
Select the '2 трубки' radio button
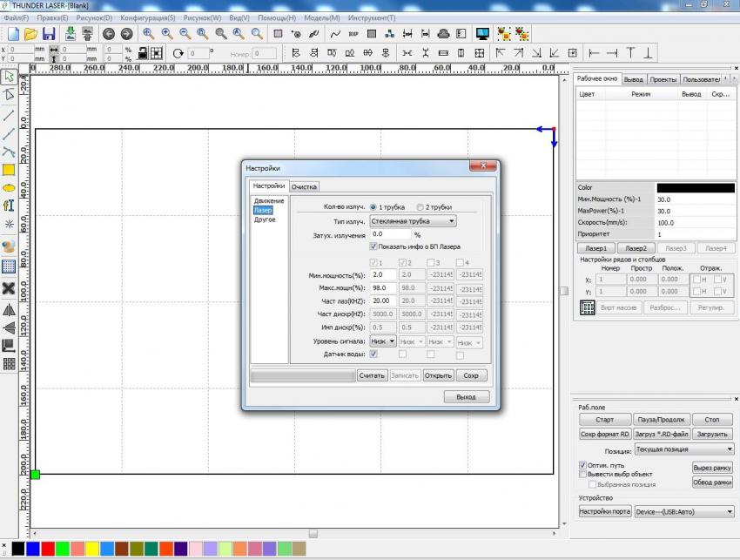click(420, 207)
